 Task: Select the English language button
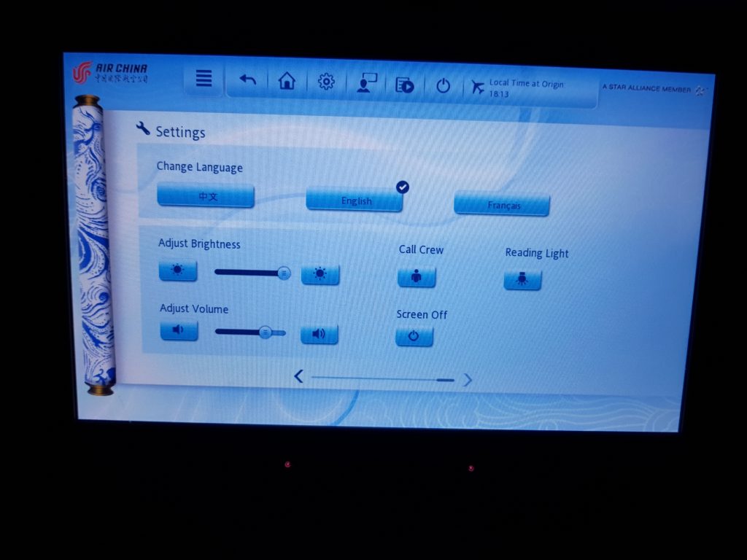[354, 200]
